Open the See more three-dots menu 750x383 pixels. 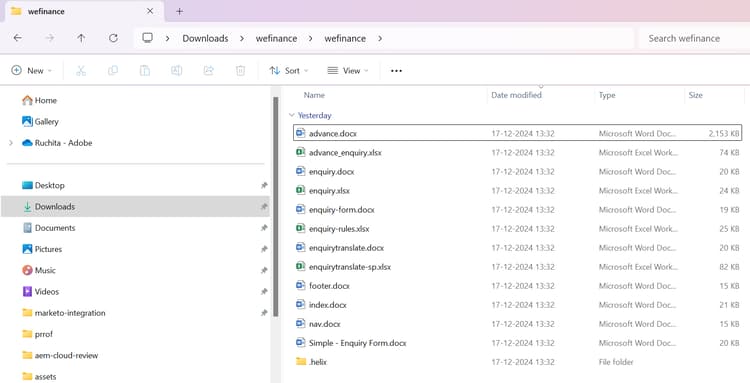click(396, 71)
